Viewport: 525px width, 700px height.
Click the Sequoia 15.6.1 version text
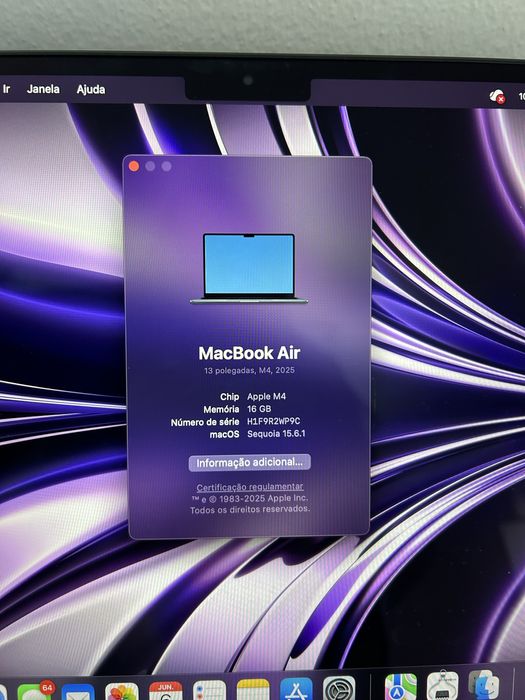[x=276, y=433]
